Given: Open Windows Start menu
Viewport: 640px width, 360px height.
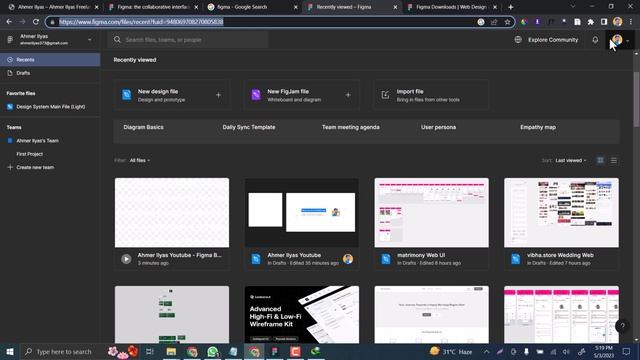Looking at the screenshot, I should [x=9, y=351].
